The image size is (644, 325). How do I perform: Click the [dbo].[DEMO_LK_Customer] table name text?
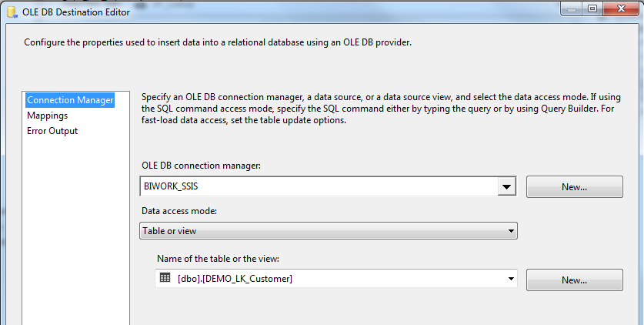235,279
